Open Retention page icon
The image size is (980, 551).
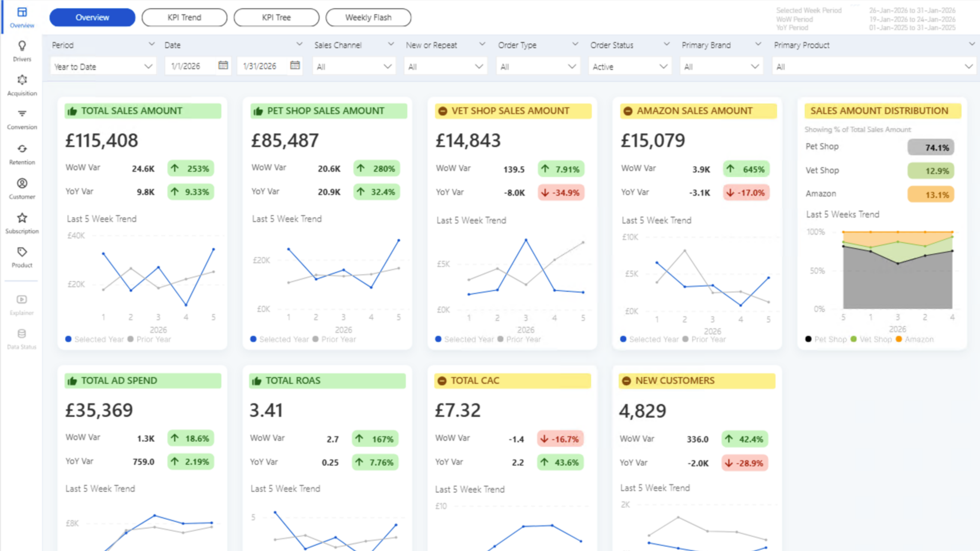(22, 149)
